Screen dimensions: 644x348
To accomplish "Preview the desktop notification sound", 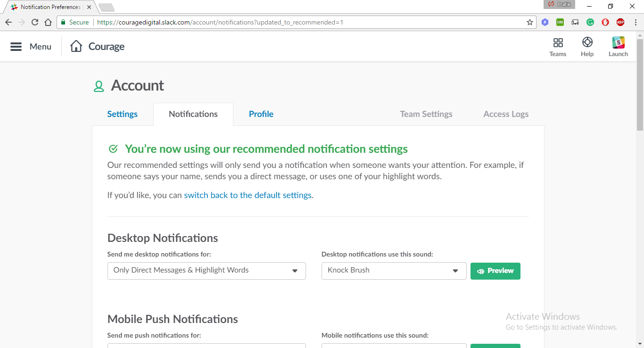I will click(x=495, y=271).
